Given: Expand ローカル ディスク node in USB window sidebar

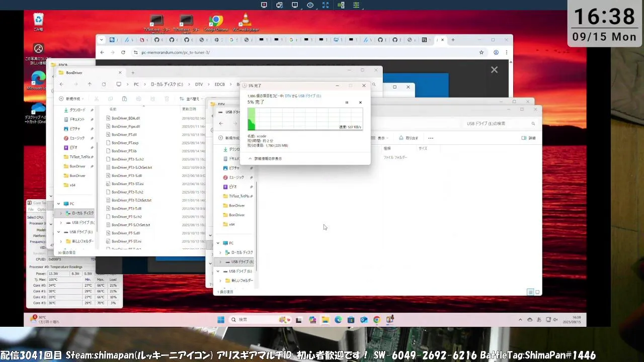Looking at the screenshot, I should pyautogui.click(x=220, y=252).
